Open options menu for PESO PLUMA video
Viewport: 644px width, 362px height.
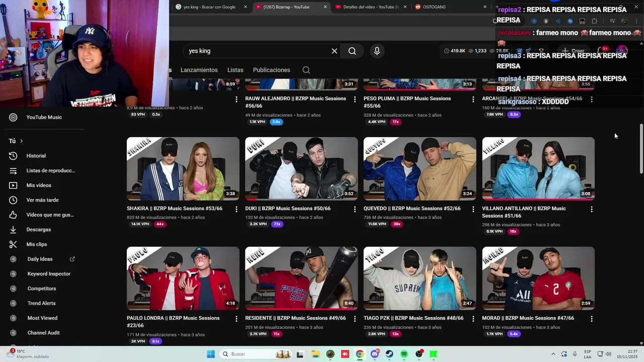coord(473,100)
